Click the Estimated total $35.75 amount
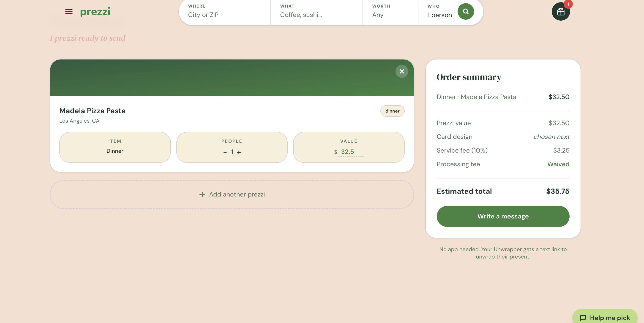644x323 pixels. pyautogui.click(x=557, y=191)
